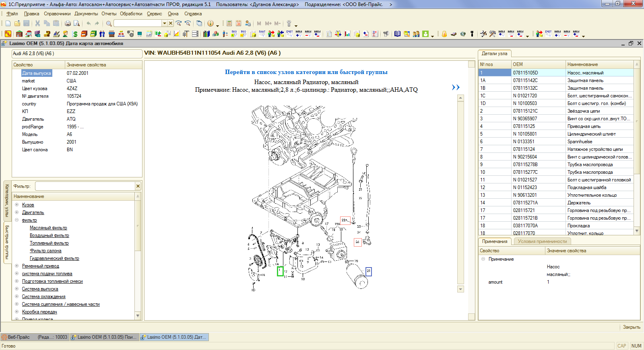Click the scissors Cut icon

tap(37, 23)
